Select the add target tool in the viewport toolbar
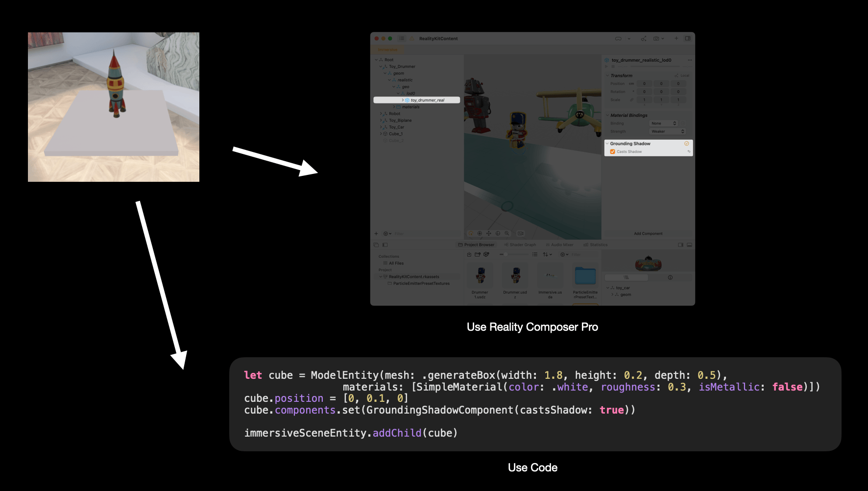This screenshot has height=491, width=868. point(480,234)
